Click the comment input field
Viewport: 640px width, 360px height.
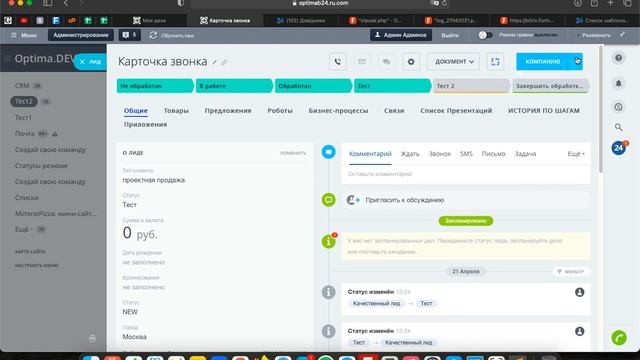pyautogui.click(x=466, y=174)
